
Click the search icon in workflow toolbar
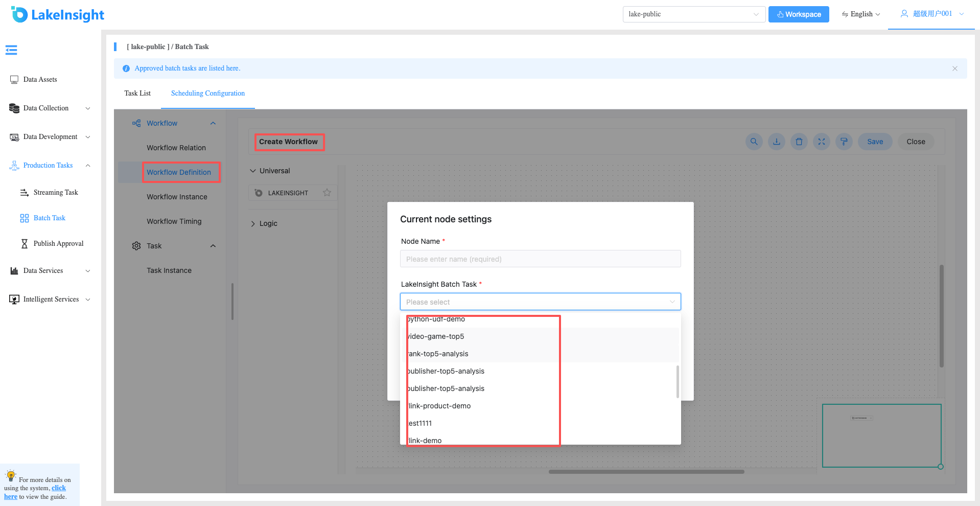(x=754, y=142)
